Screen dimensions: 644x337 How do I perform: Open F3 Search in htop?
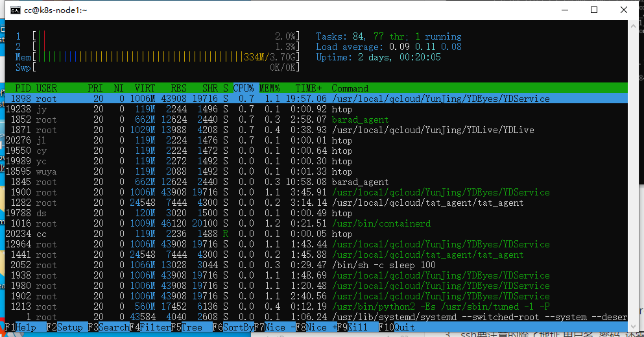tap(108, 327)
